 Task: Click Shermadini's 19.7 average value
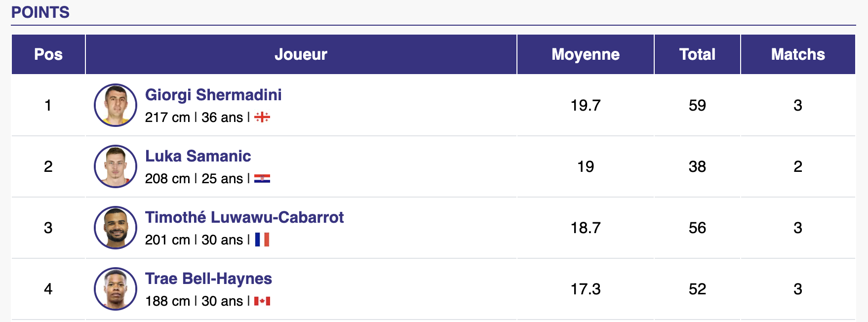586,105
